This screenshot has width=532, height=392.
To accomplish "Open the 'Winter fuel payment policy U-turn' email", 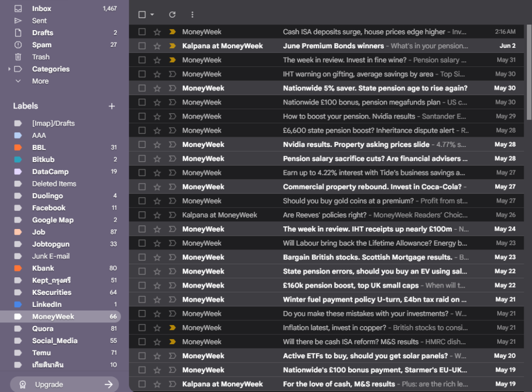I will click(x=326, y=300).
